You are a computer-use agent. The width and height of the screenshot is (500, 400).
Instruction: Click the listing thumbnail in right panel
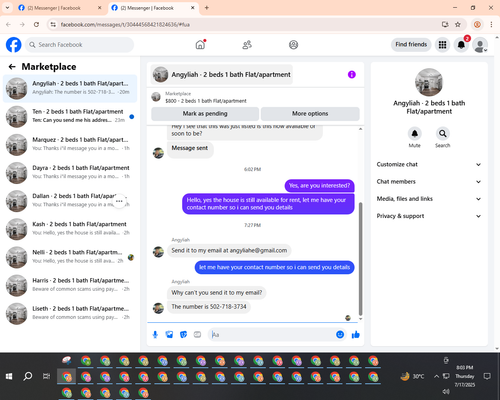[429, 82]
